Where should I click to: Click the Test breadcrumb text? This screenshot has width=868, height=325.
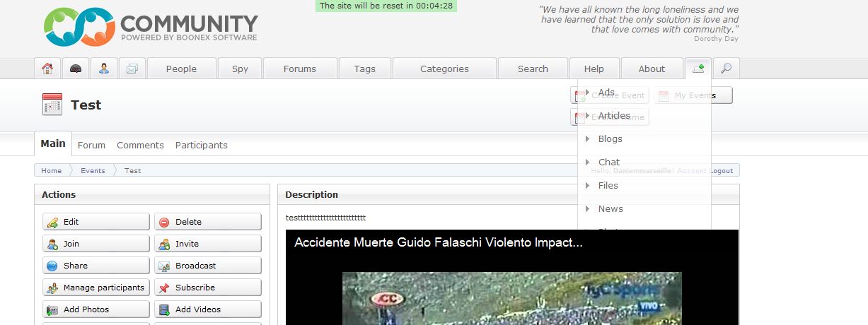132,170
